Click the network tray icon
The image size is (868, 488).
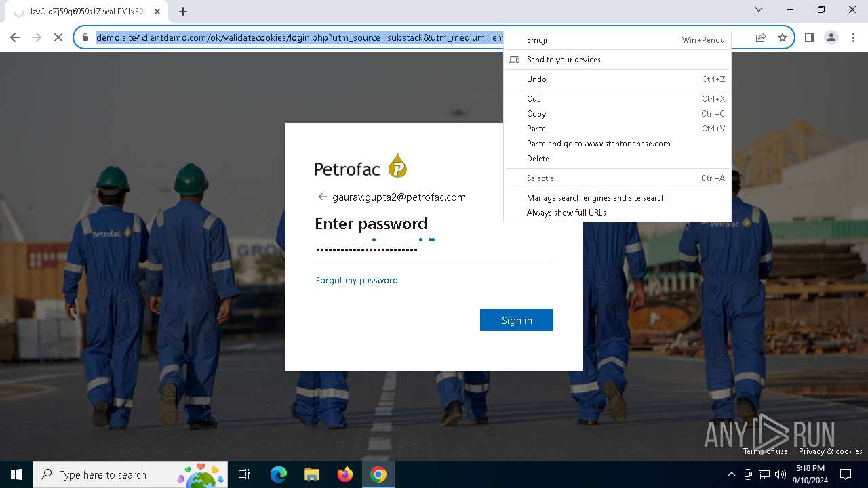[x=764, y=474]
